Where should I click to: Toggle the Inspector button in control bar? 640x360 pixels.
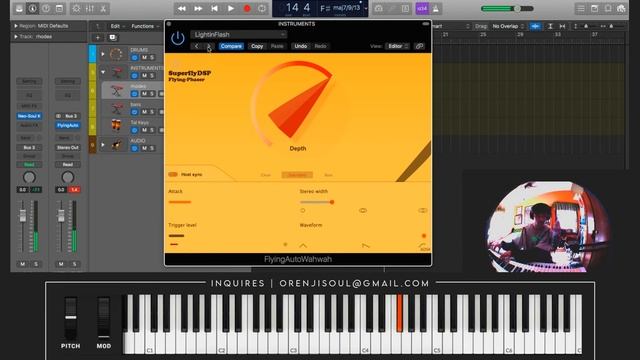[33, 9]
